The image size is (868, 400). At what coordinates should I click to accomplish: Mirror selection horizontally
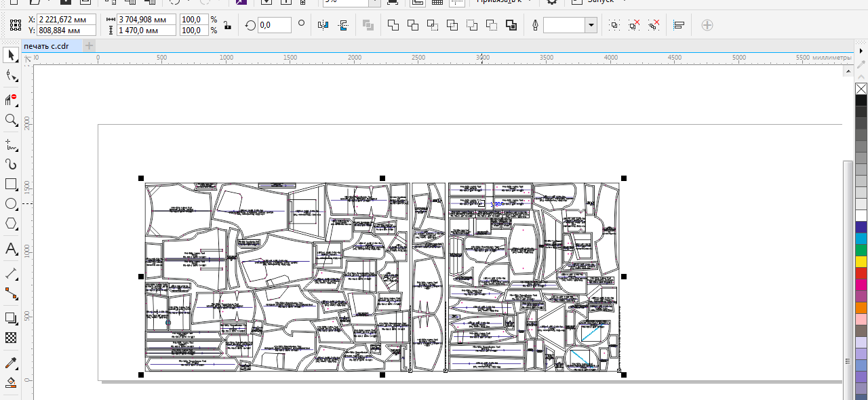[x=323, y=26]
